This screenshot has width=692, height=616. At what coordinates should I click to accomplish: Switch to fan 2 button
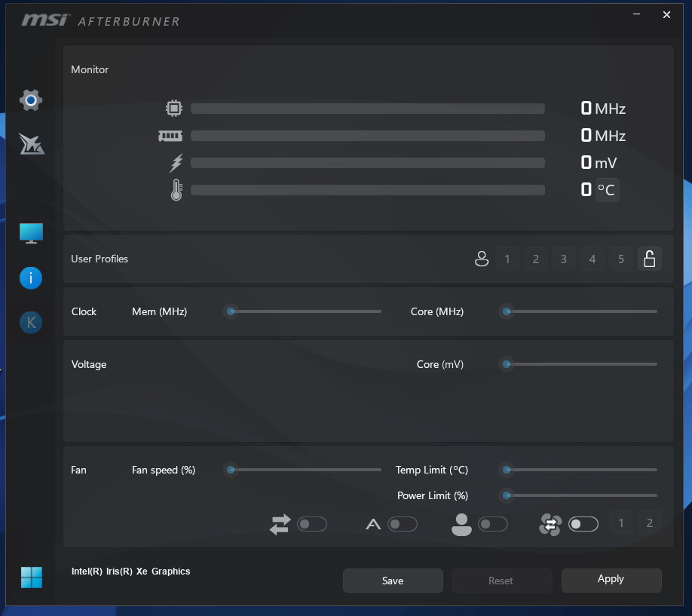(650, 523)
